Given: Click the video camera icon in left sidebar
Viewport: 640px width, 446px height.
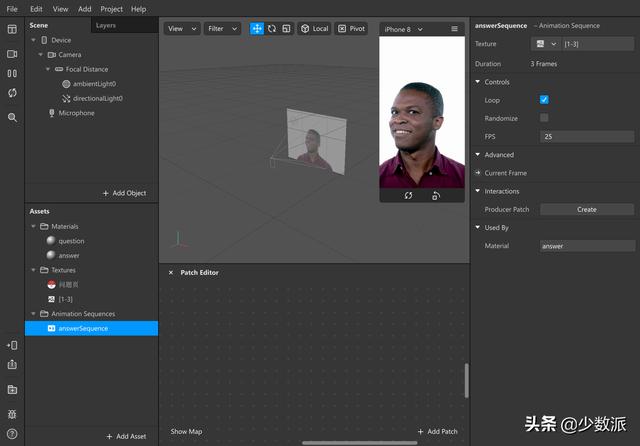Looking at the screenshot, I should point(12,53).
